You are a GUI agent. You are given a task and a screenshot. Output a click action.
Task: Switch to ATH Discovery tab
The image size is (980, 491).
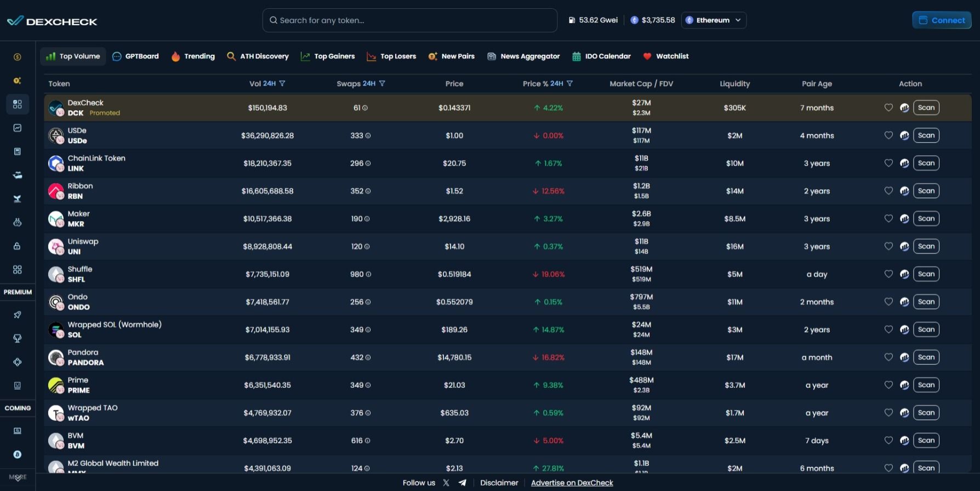(x=258, y=56)
